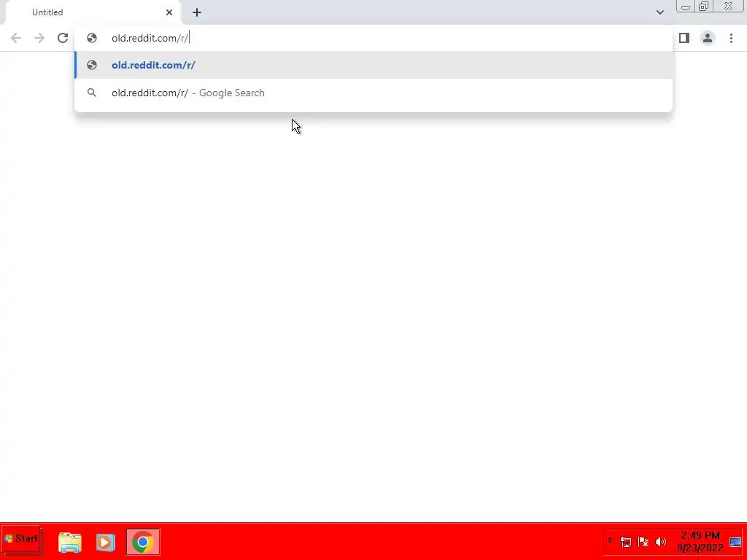
Task: Open a new tab with the plus button
Action: 197,12
